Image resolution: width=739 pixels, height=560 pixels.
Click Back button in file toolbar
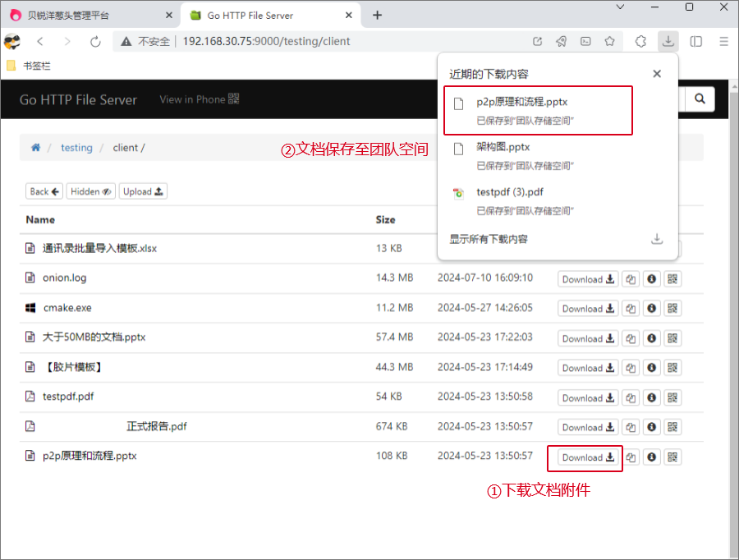(x=44, y=191)
